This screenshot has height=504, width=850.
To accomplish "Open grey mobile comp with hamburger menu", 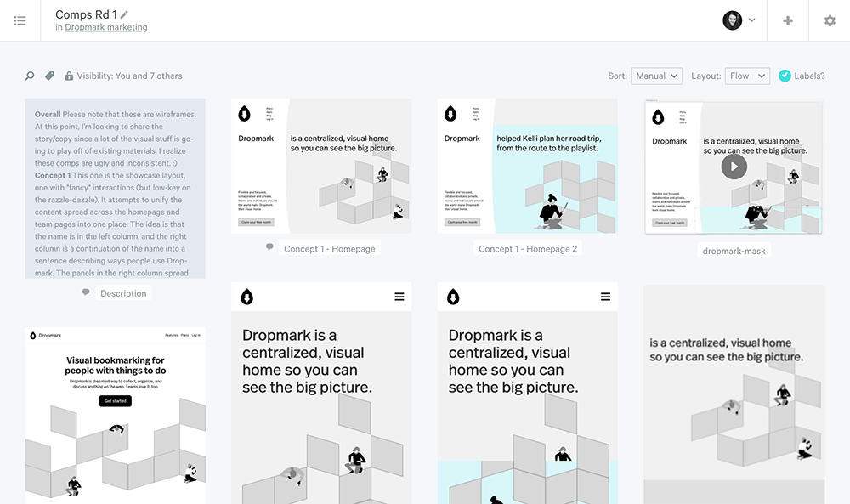I will pos(321,393).
